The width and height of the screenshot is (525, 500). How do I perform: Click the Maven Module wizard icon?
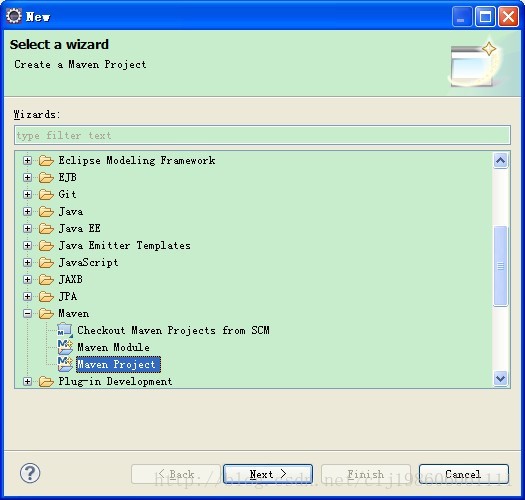click(65, 347)
